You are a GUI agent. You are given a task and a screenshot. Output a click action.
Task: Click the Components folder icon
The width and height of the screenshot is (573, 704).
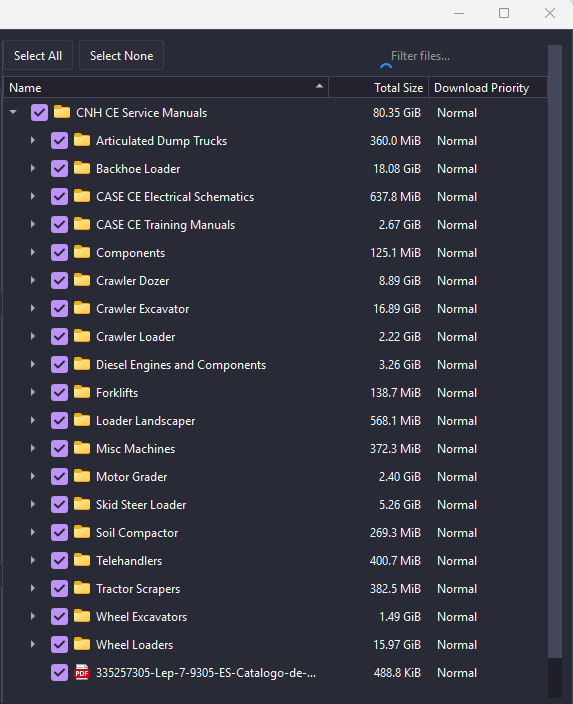click(x=82, y=252)
